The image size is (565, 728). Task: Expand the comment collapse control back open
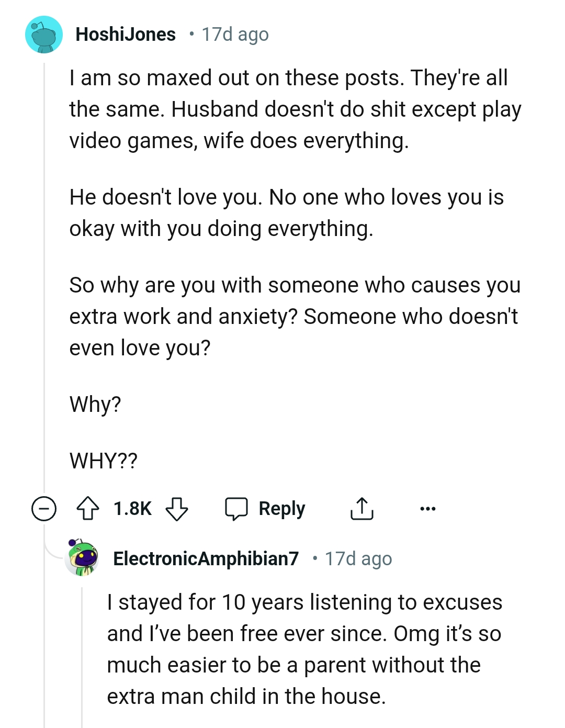(43, 508)
